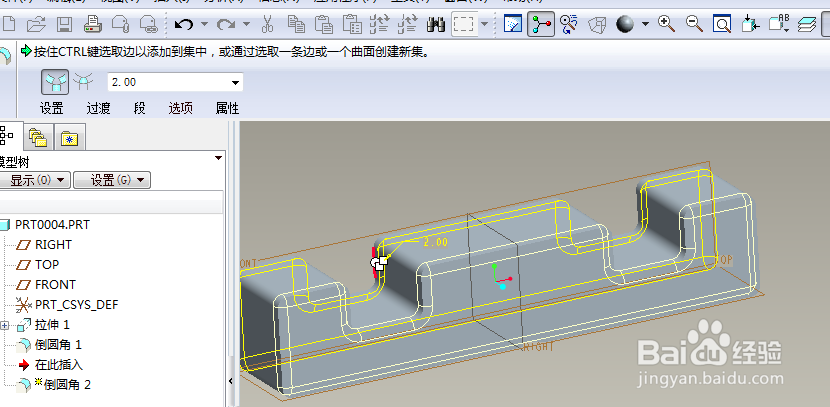Refit the model to screen
The width and height of the screenshot is (830, 407).
point(721,24)
